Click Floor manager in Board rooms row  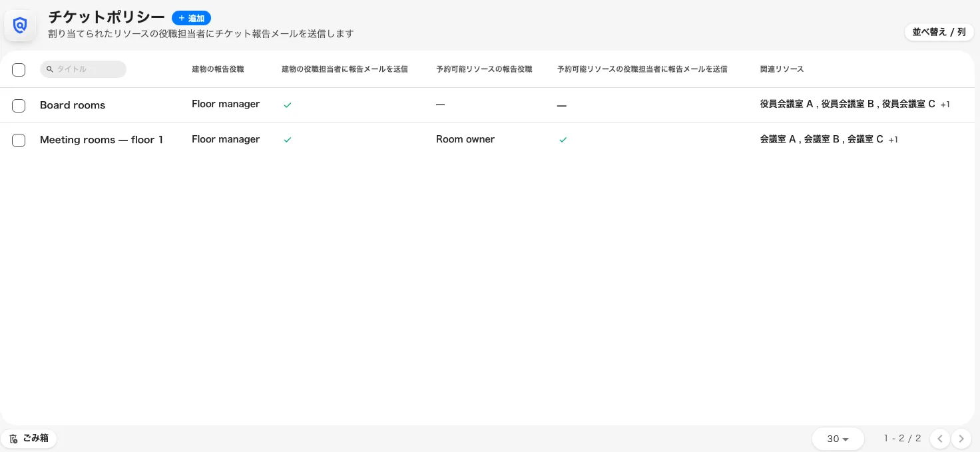point(226,104)
